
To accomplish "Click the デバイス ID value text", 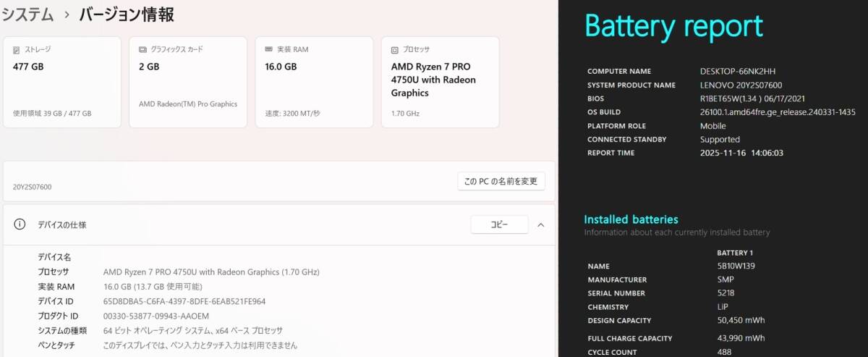I will (184, 301).
